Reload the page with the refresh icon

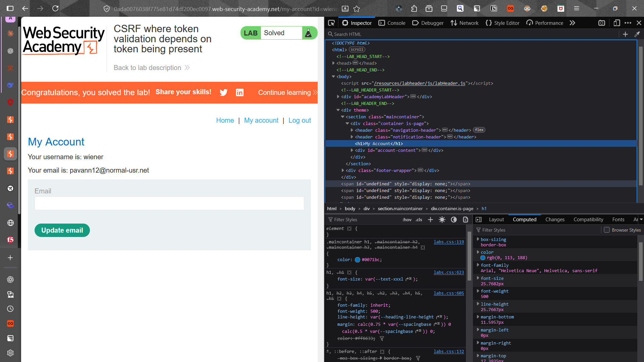click(55, 8)
